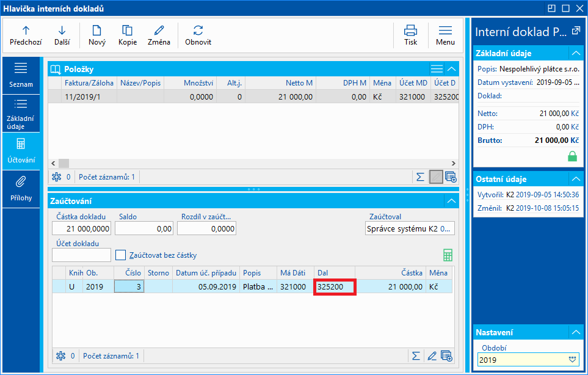Click the snowflake icon in Zaúčtování footer
The image size is (588, 375).
pyautogui.click(x=60, y=356)
